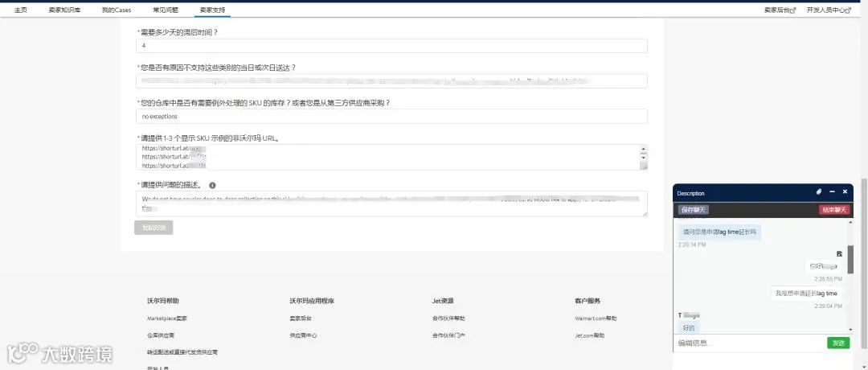Open Walmart.com帮助 footer link
Viewport: 868px width, 370px height.
point(596,319)
